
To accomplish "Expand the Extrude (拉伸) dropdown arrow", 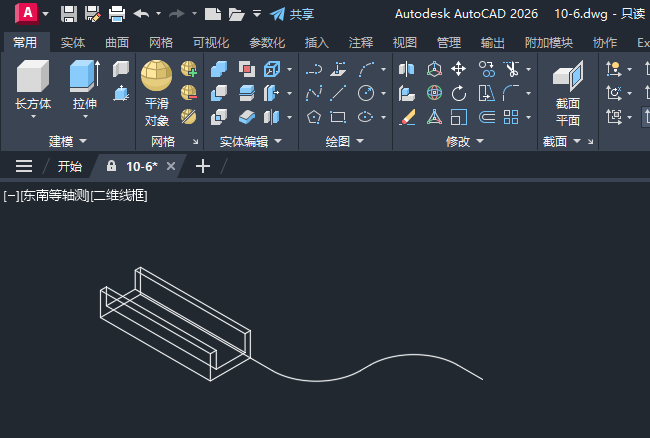I will (x=85, y=117).
